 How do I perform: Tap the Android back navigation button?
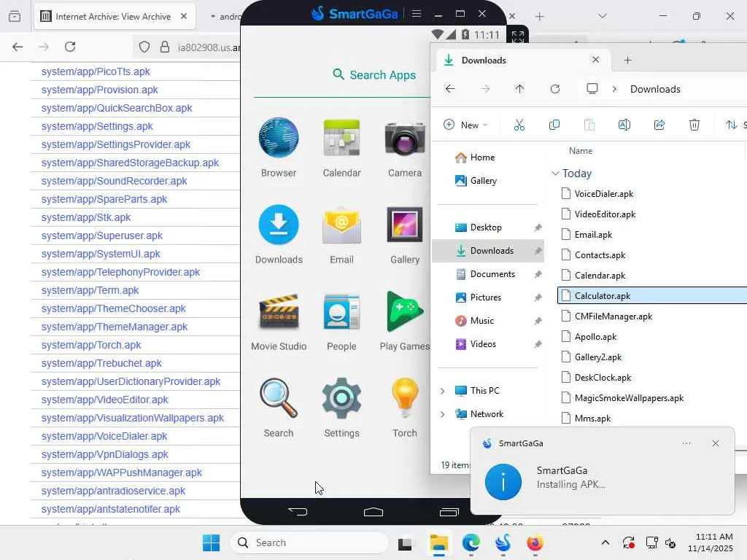(298, 511)
